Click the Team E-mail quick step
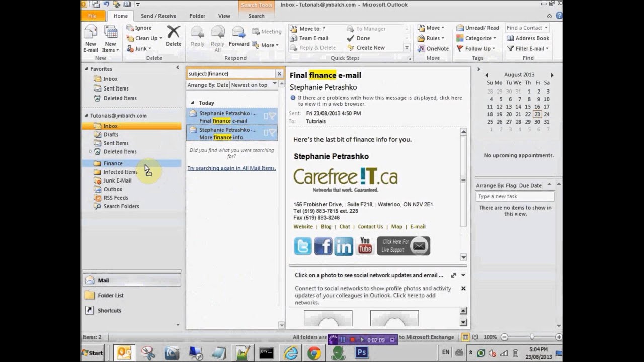This screenshot has width=644, height=362. point(309,38)
